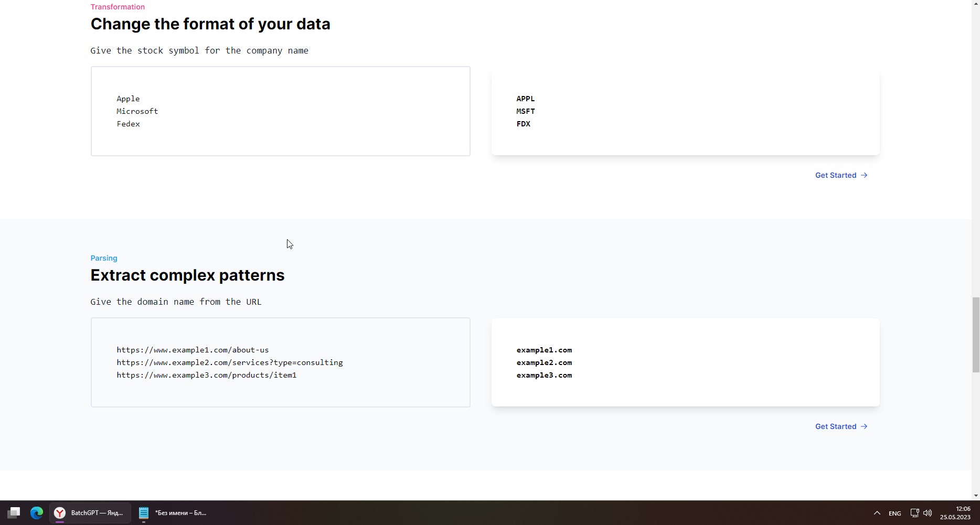980x525 pixels.
Task: Click the arrow beside Transformation's Get Started
Action: [x=864, y=175]
